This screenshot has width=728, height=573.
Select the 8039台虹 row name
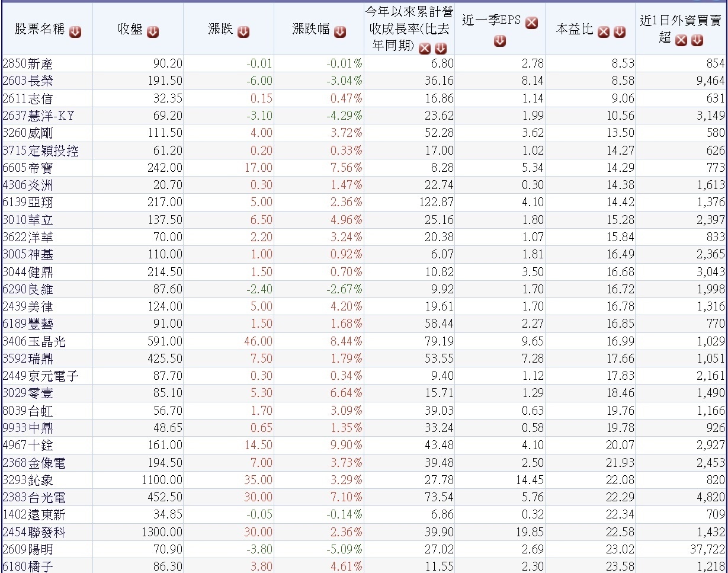pyautogui.click(x=27, y=411)
